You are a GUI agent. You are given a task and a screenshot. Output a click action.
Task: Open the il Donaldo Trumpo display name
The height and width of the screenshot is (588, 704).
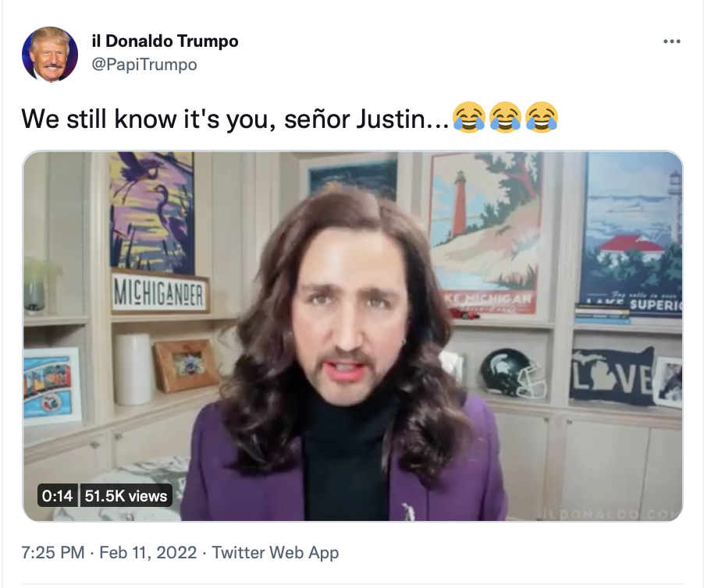click(x=165, y=41)
